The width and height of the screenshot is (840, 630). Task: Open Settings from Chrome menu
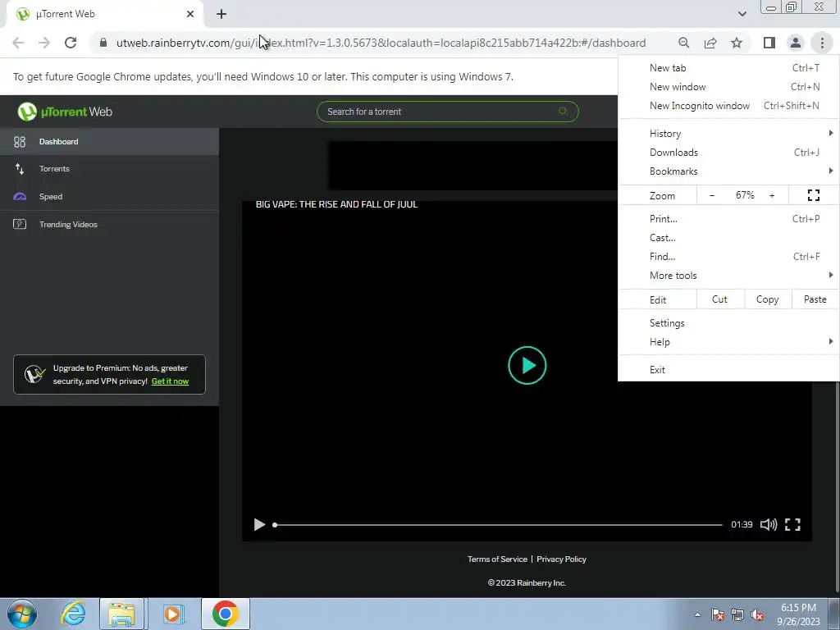point(728,323)
